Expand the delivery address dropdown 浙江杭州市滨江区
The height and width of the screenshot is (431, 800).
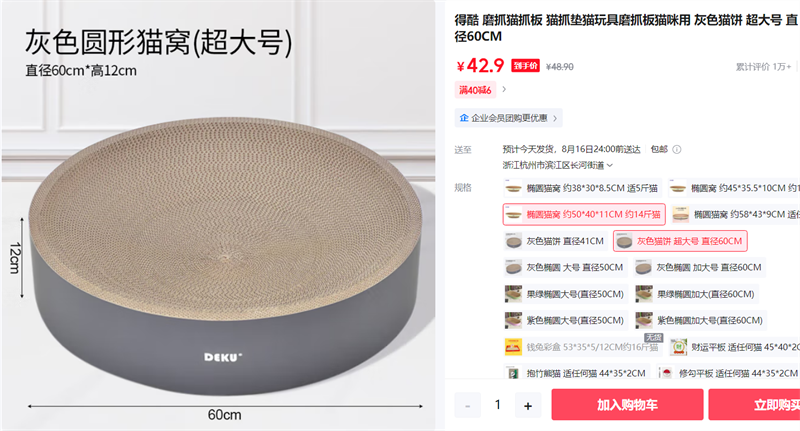tap(558, 165)
